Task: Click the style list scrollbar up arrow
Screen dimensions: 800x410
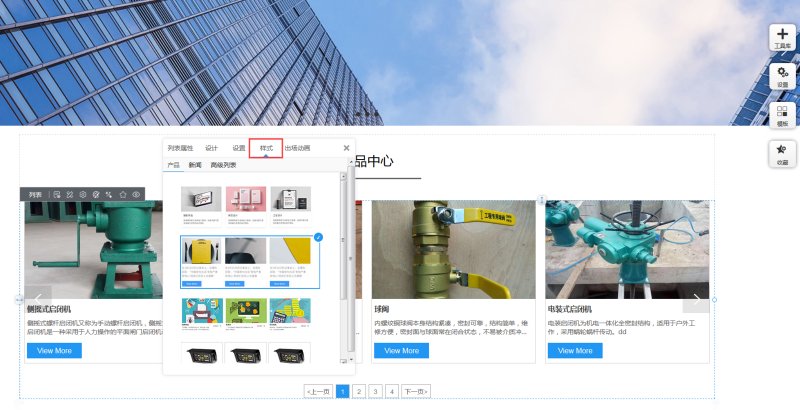Action: pos(343,176)
